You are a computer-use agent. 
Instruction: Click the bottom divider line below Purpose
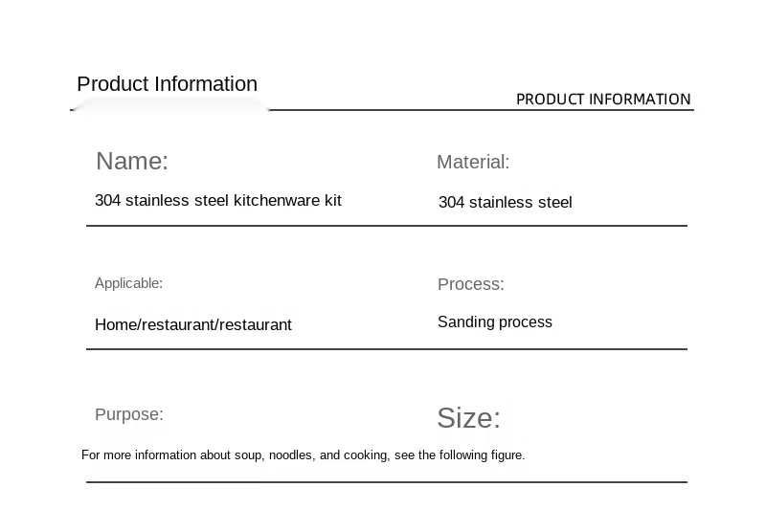click(387, 481)
